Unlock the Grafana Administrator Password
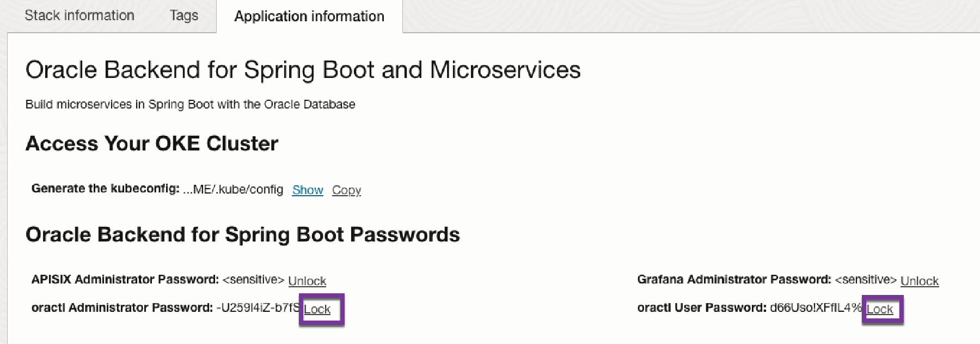This screenshot has width=980, height=344. click(x=920, y=281)
